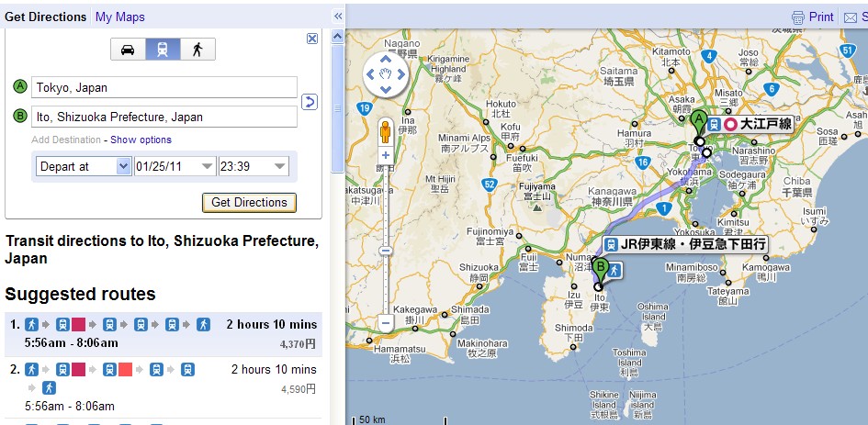This screenshot has width=868, height=425.
Task: Click the sidebar scrollbar up arrow
Action: [337, 37]
